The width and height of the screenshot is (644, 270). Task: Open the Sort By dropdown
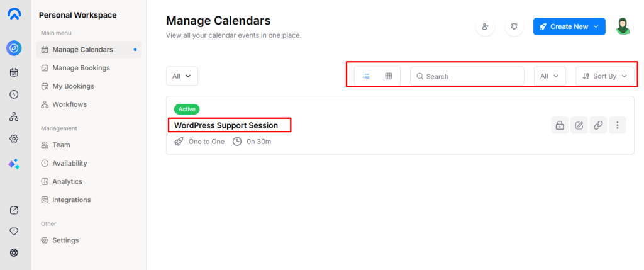604,76
